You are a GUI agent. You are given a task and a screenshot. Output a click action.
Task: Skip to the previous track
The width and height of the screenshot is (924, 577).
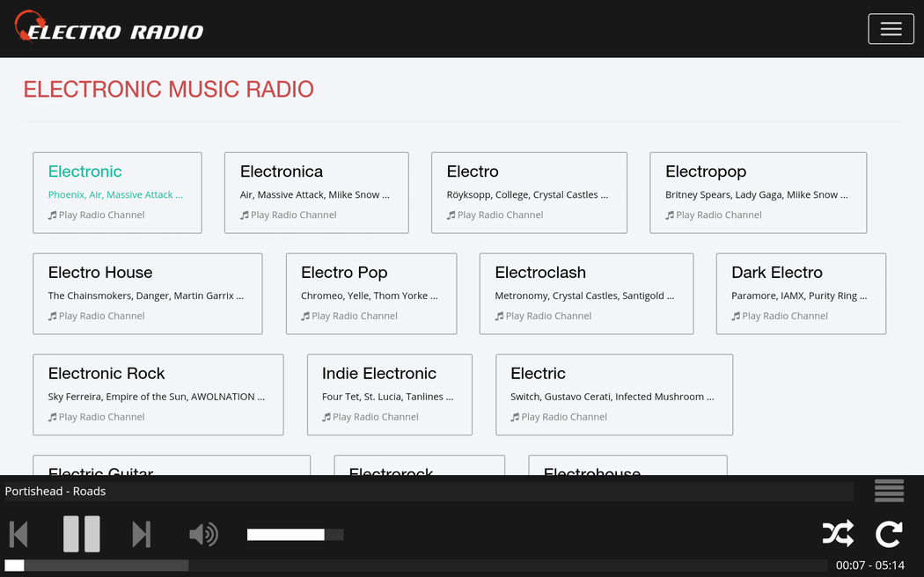coord(18,534)
